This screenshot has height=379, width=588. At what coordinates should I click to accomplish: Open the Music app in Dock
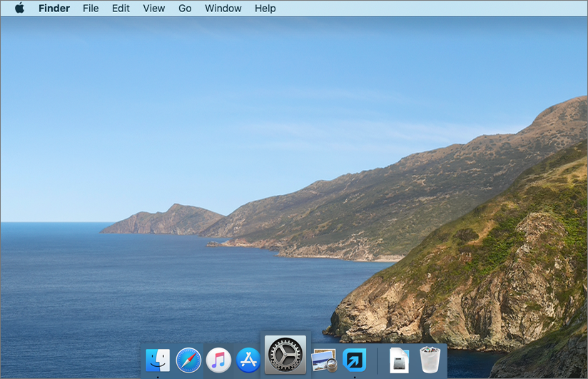(x=218, y=360)
